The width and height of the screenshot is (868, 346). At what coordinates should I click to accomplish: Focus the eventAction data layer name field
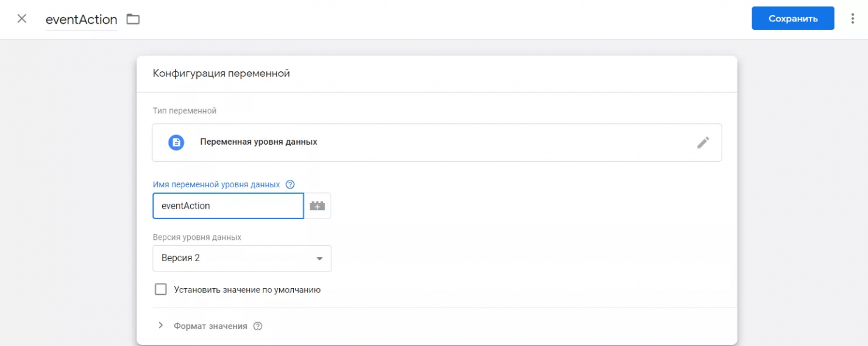point(228,206)
